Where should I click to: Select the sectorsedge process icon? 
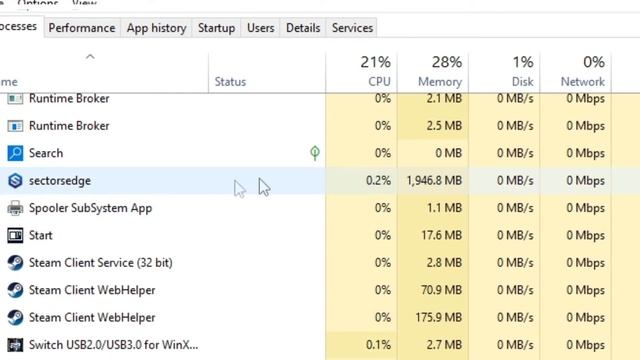[x=15, y=180]
